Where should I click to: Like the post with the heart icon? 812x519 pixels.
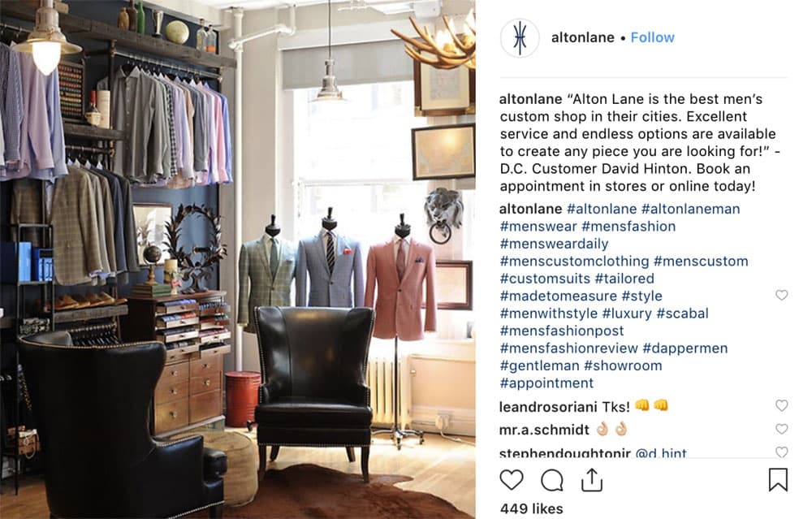point(511,480)
